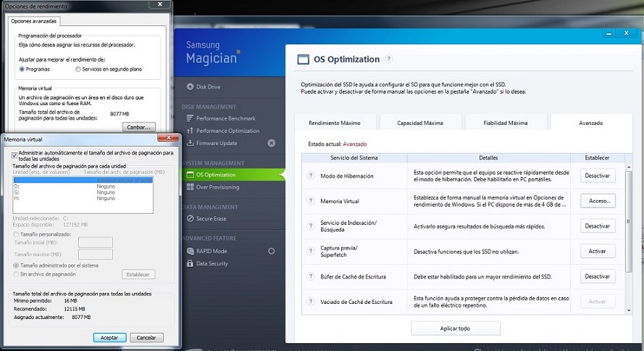Open RAPID Mode in sidebar
Image resolution: width=644 pixels, height=351 pixels.
pos(207,251)
